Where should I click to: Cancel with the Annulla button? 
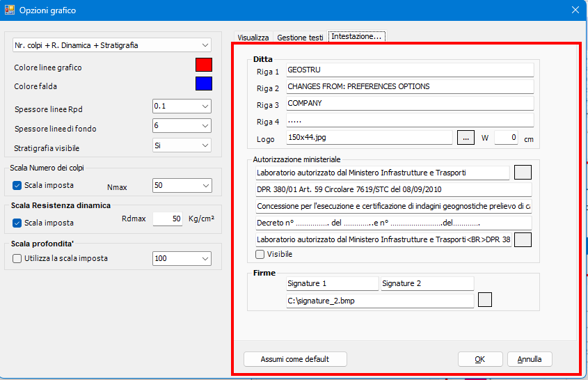click(x=530, y=359)
